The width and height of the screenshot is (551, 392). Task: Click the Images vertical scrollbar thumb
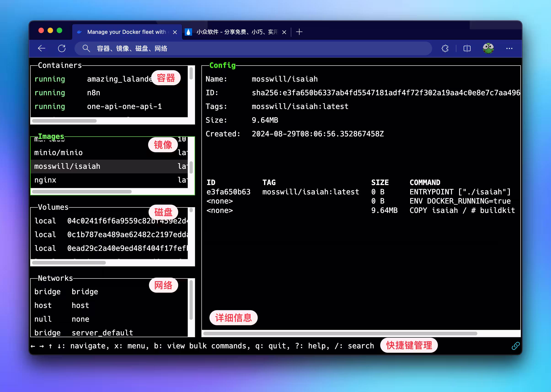(x=191, y=167)
